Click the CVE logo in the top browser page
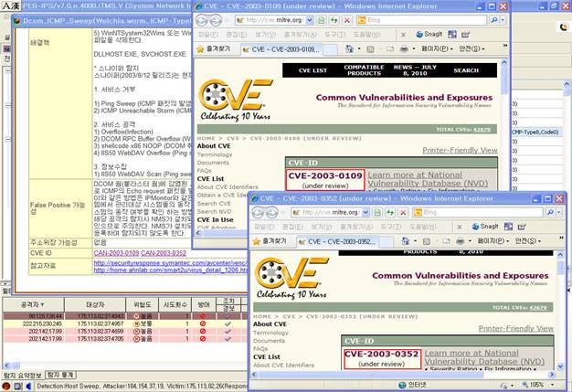 tap(235, 96)
